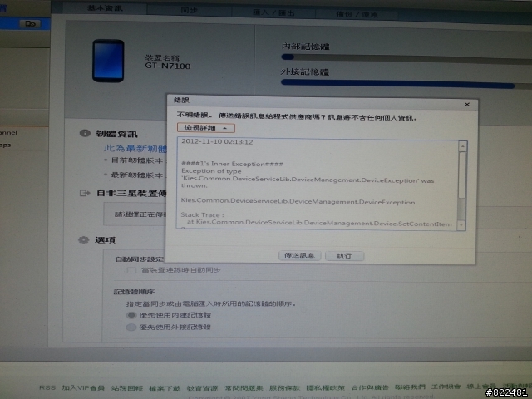
Task: Collapse the 檢視詳細 details button
Action: click(x=206, y=128)
